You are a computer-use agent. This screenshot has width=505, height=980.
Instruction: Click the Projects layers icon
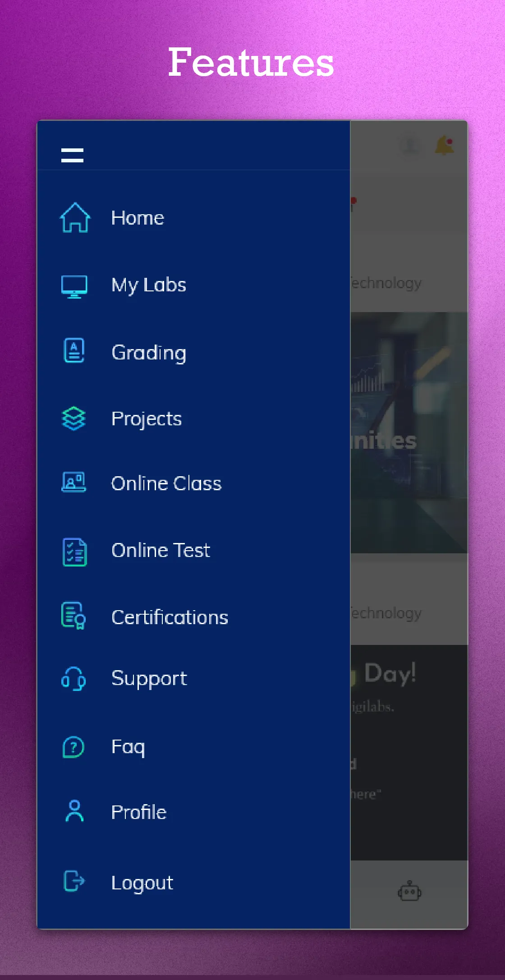click(73, 419)
